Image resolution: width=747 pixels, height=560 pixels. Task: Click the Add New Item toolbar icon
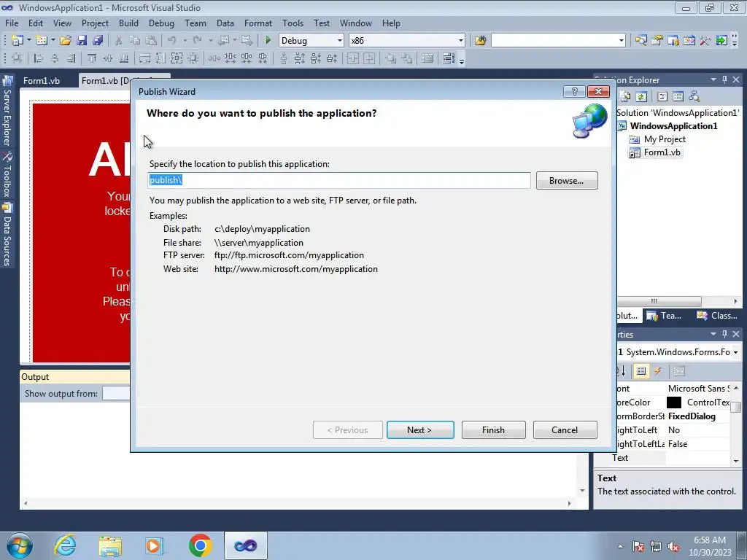pyautogui.click(x=42, y=41)
